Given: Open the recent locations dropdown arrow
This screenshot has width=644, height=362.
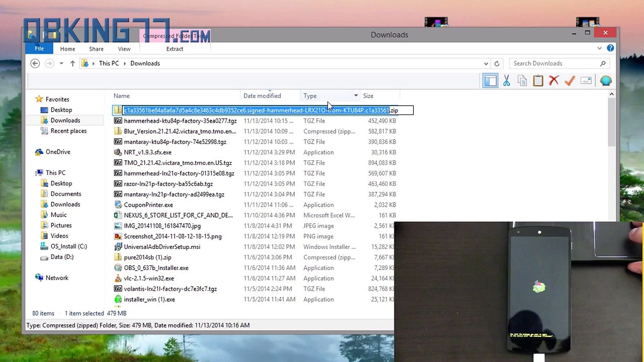Looking at the screenshot, I should 61,63.
